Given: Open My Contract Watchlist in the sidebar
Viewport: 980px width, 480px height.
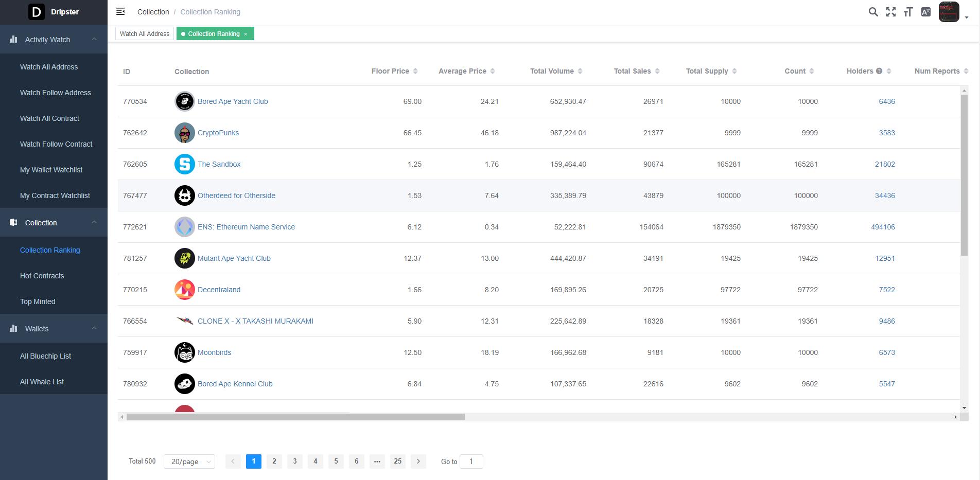Looking at the screenshot, I should (55, 195).
